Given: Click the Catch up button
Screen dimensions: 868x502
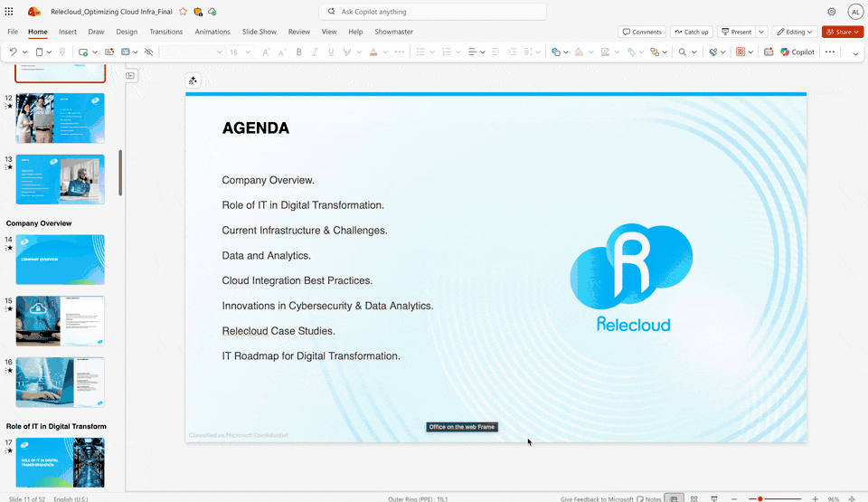Looking at the screenshot, I should (692, 32).
